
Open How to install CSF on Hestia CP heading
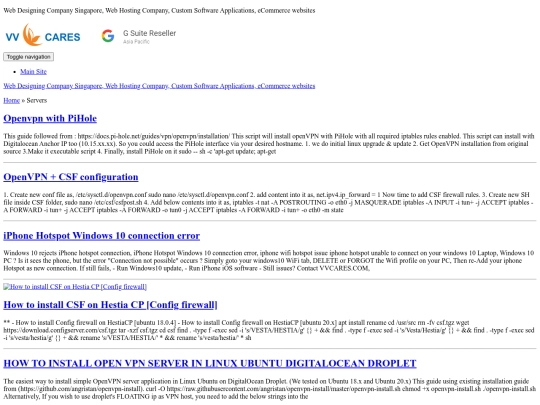tap(110, 305)
